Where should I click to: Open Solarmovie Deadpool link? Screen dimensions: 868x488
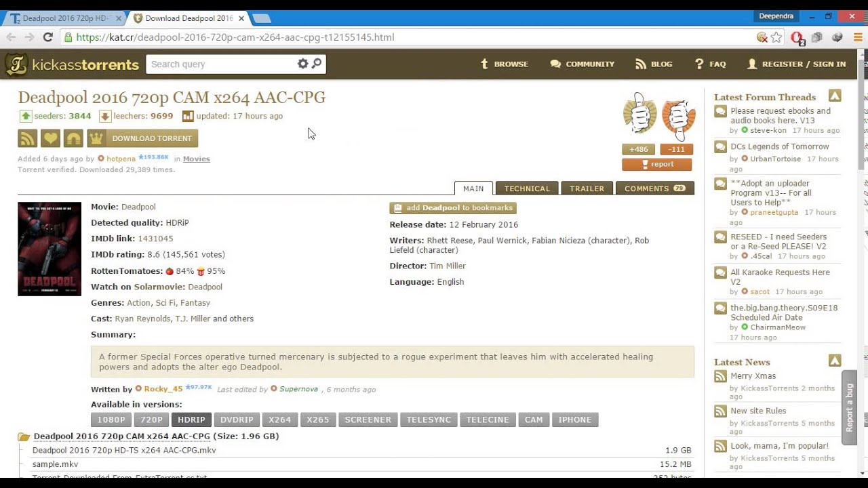(x=205, y=287)
